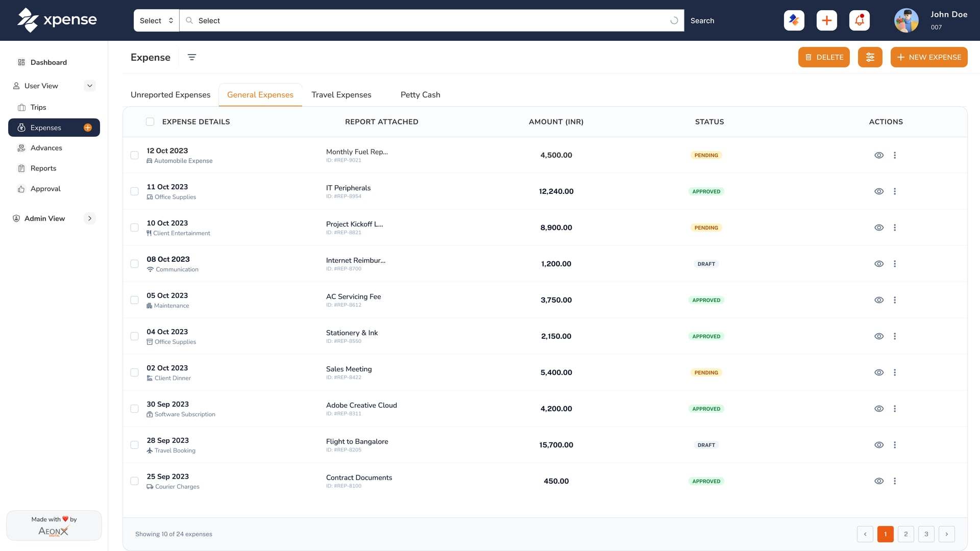
Task: Open the colorful pen shortcut icon in header
Action: coord(794,20)
